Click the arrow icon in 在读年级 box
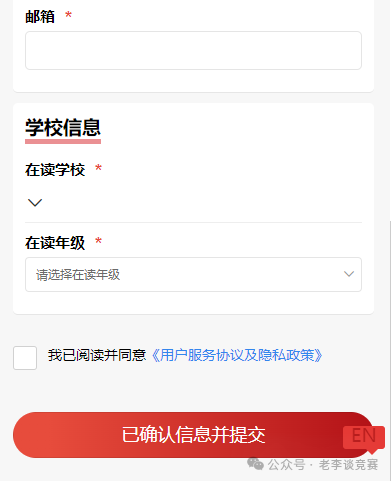This screenshot has height=481, width=391. 349,274
